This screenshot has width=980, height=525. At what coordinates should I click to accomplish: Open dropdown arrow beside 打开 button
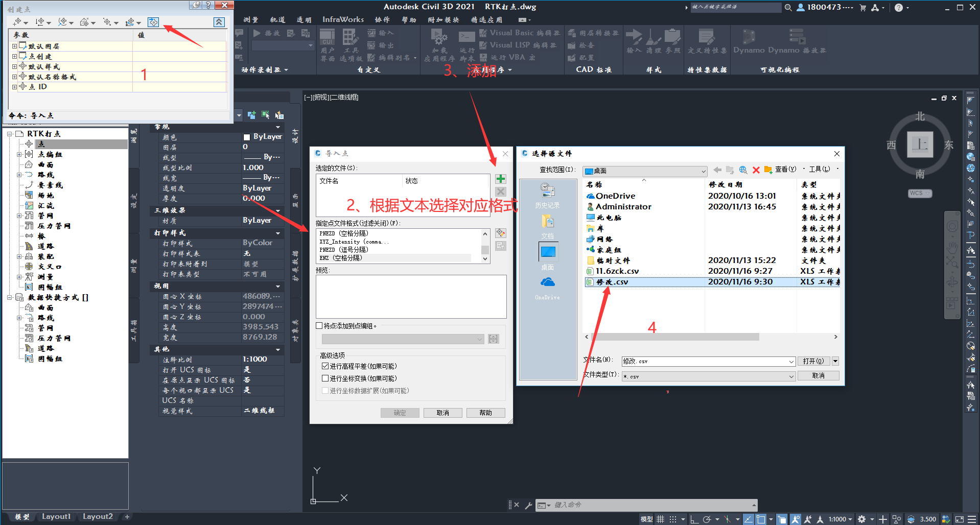pyautogui.click(x=835, y=361)
